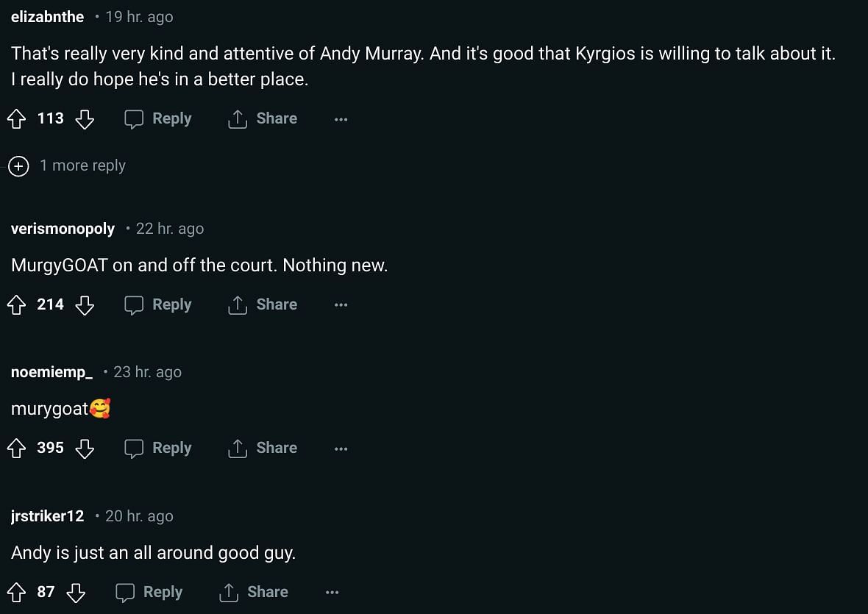Downvote noemiemp_'s comment

point(85,449)
